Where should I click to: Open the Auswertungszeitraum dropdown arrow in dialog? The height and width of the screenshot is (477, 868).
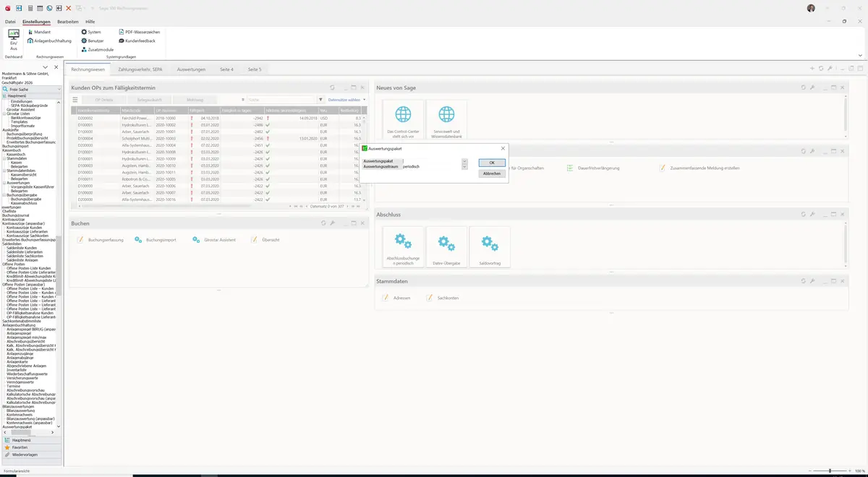pyautogui.click(x=464, y=167)
